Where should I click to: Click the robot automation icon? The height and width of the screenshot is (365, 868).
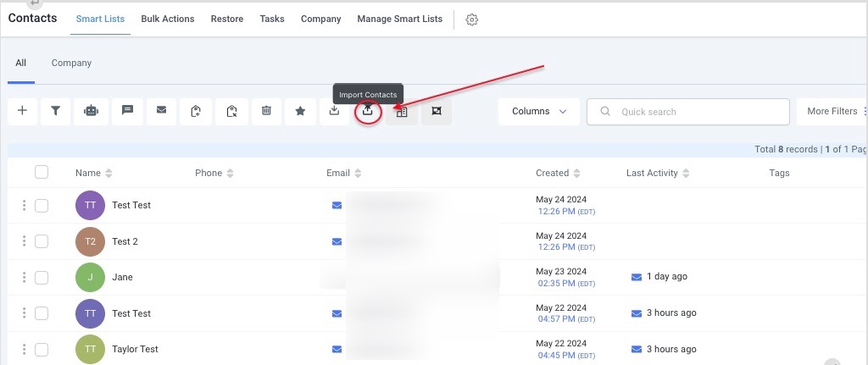[x=91, y=111]
